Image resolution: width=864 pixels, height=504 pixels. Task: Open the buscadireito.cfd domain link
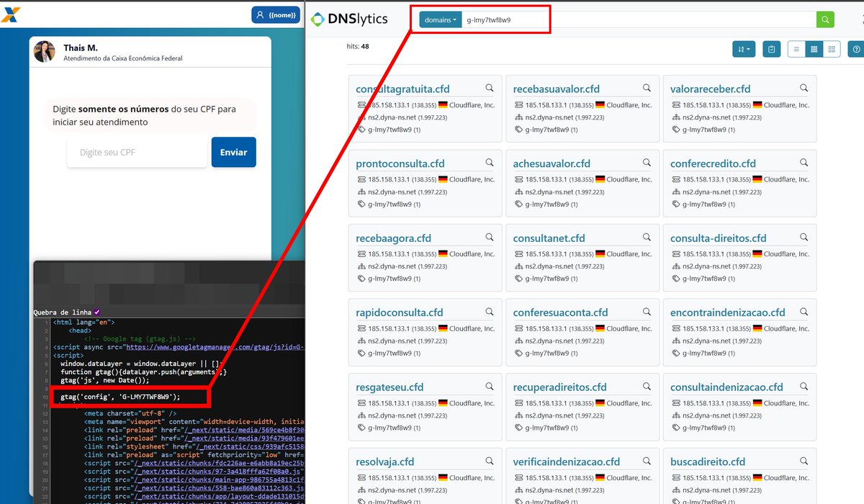point(708,462)
